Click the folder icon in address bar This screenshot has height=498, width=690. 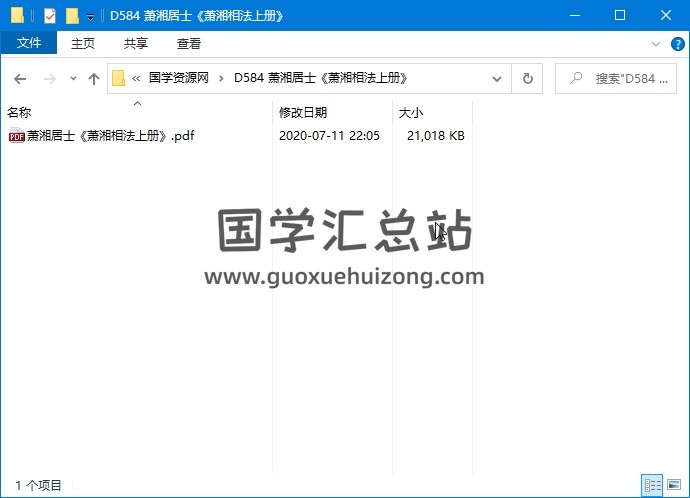[x=118, y=78]
